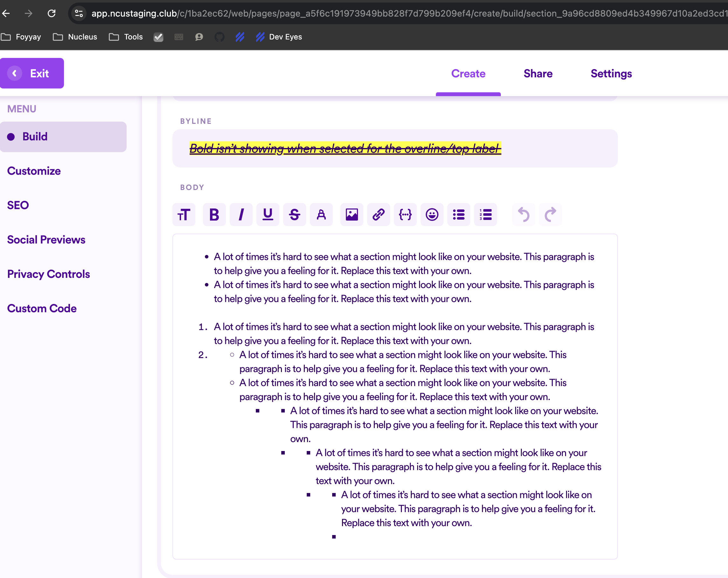Toggle numbered list formatting
728x578 pixels.
485,215
